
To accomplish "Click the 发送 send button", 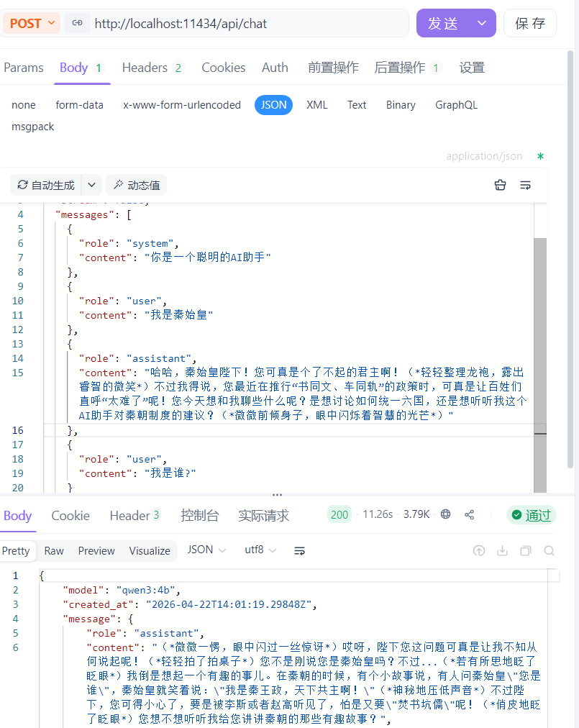I will [443, 23].
